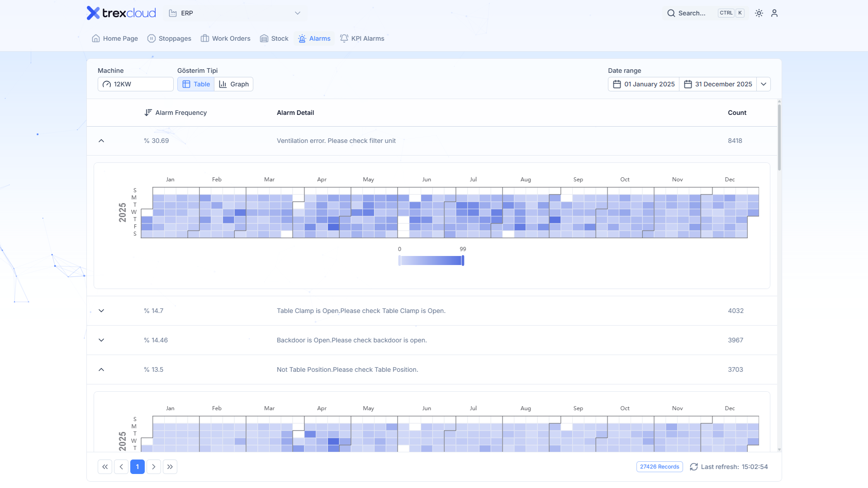Expand the Table Clamp is Open row
Screen dimensions: 868x488
101,311
